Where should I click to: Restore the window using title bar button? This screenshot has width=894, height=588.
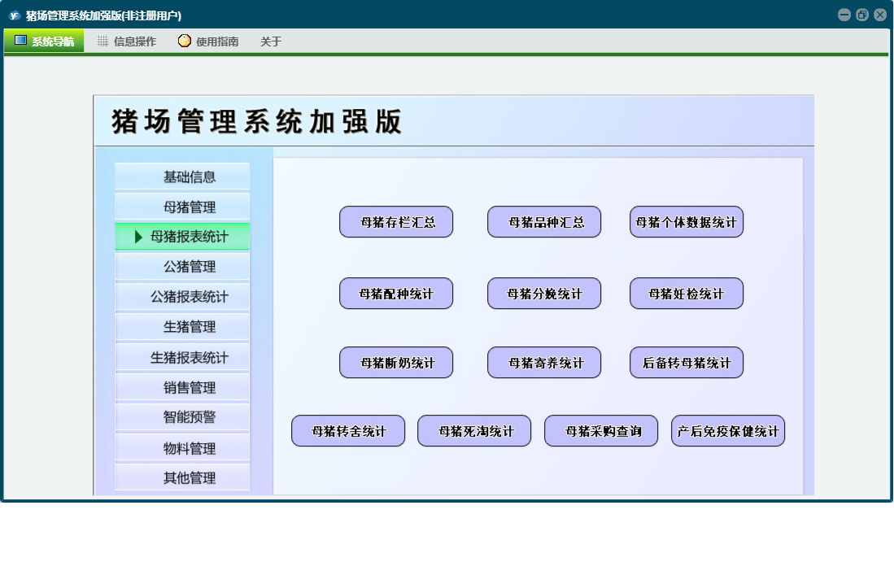(862, 15)
